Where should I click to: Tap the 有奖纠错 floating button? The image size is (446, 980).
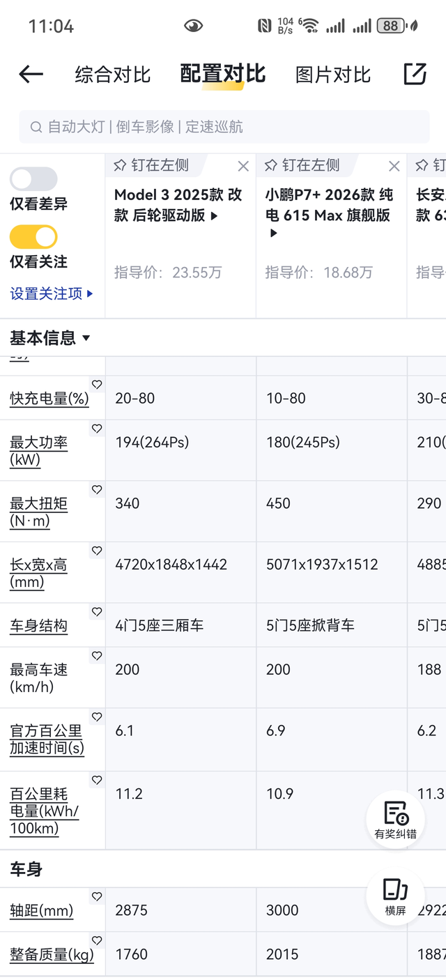[x=395, y=820]
